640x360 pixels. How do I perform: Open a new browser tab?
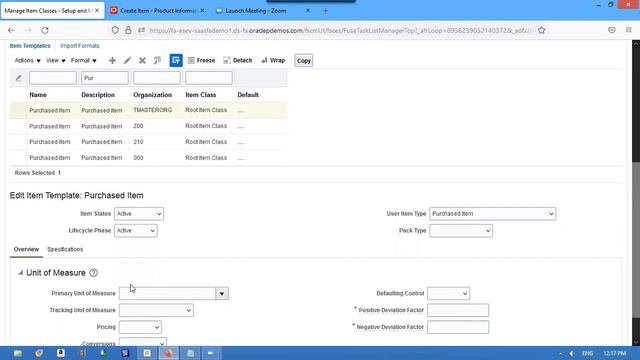(325, 11)
